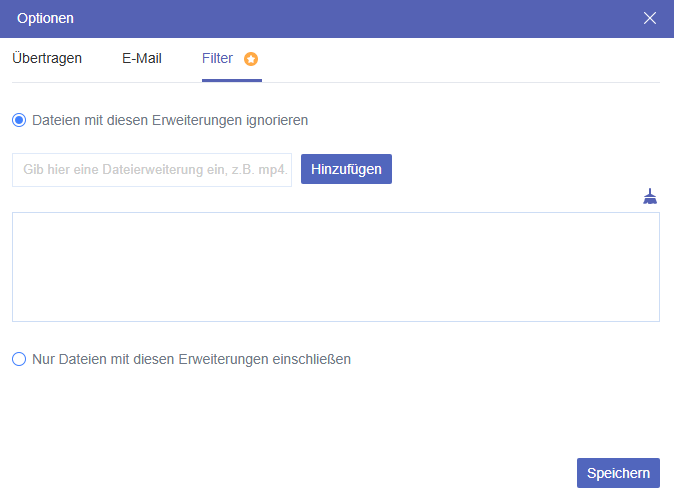The height and width of the screenshot is (504, 674).
Task: Click the blank tab bar right of Filter
Action: (x=460, y=58)
